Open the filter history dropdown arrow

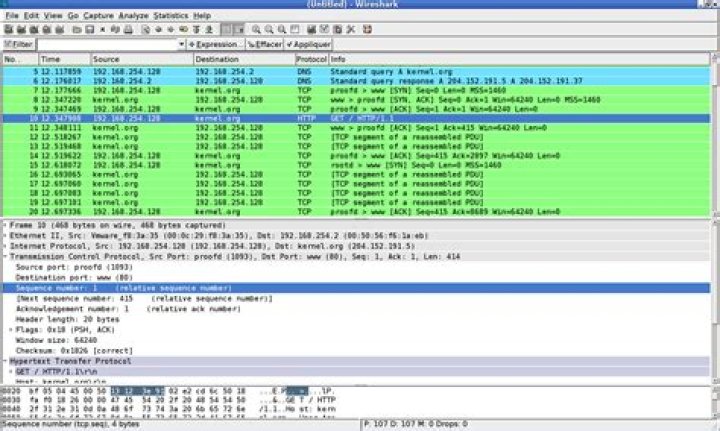pyautogui.click(x=181, y=45)
